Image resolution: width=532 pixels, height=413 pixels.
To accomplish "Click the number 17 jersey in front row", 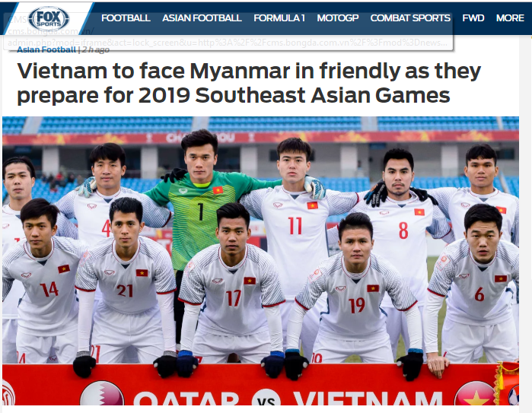I will click(x=234, y=298).
